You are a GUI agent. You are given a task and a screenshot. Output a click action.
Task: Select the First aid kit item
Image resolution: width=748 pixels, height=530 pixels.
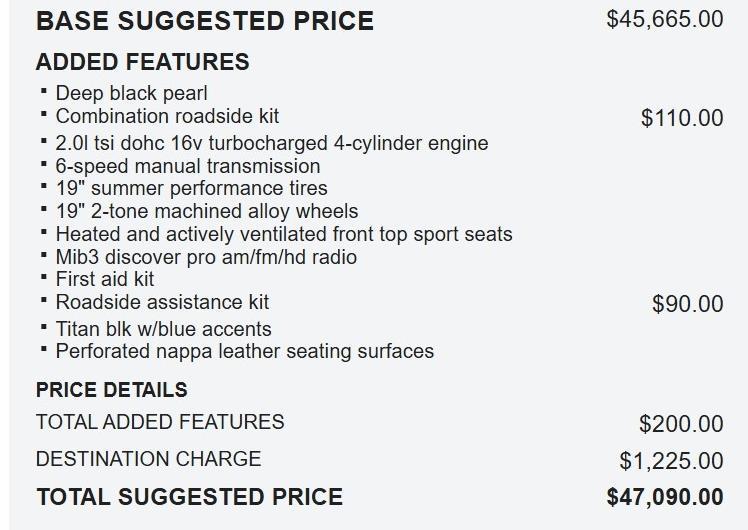105,279
